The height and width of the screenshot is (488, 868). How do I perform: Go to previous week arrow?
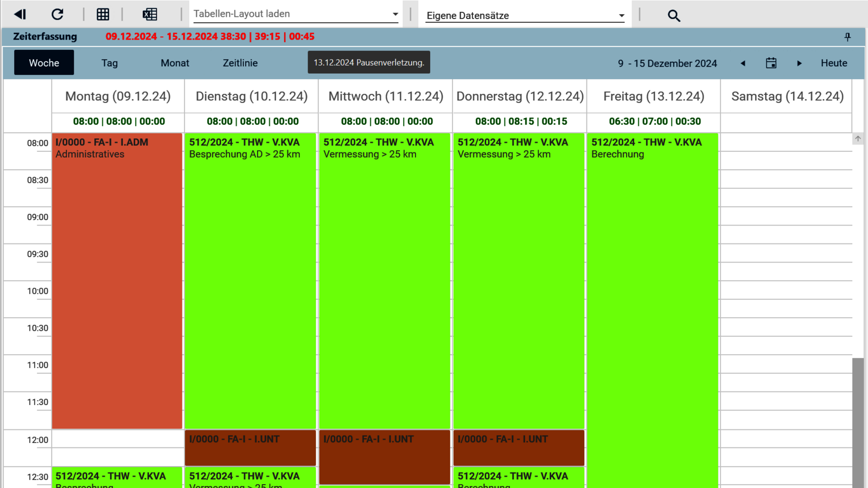coord(743,63)
